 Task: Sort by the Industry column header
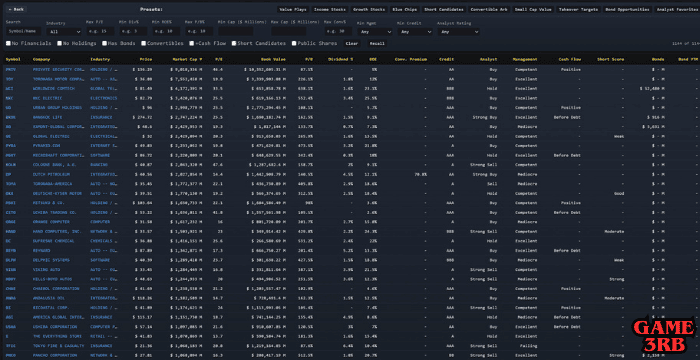[x=100, y=59]
